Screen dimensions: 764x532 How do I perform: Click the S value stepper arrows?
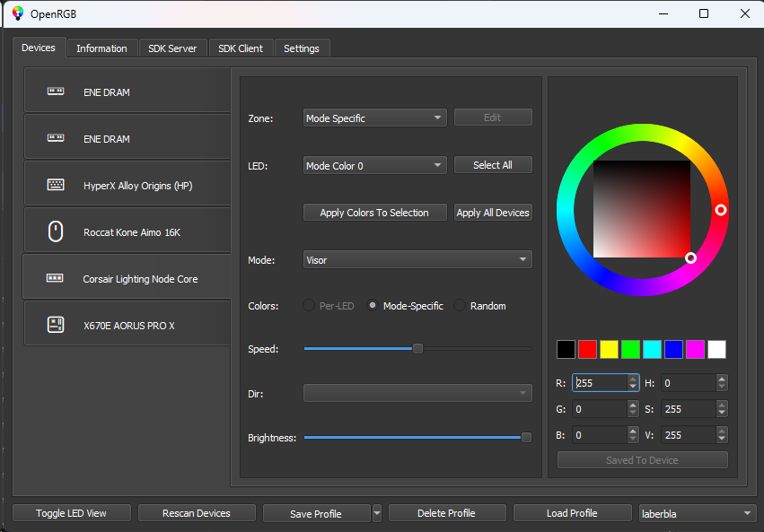click(722, 409)
